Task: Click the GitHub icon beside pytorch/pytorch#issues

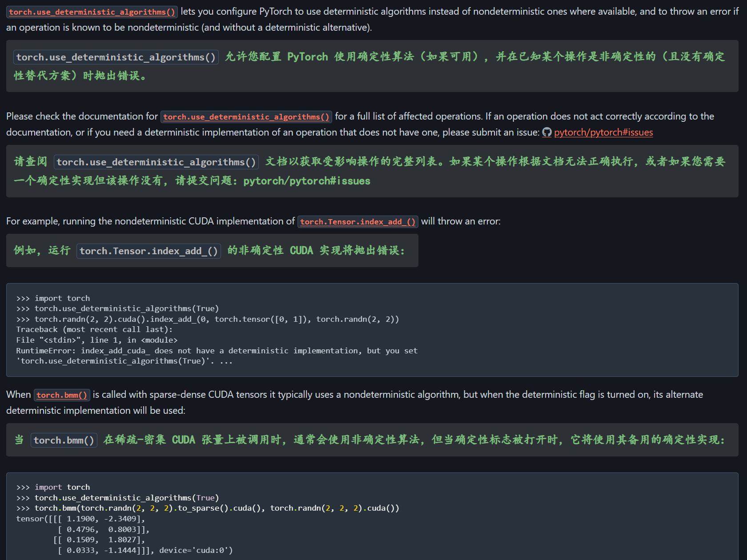Action: point(547,132)
